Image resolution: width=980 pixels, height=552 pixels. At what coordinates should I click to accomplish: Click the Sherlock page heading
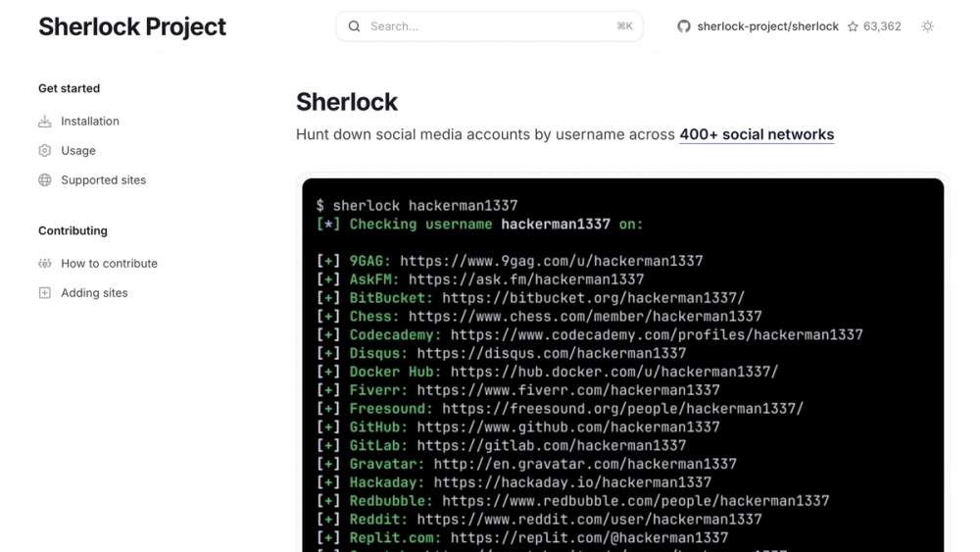pos(347,102)
